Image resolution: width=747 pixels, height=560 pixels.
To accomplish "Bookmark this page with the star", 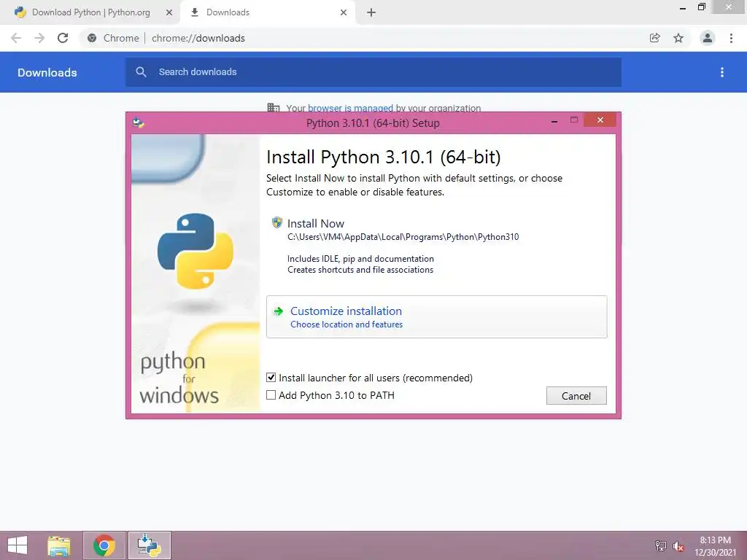I will pos(678,38).
